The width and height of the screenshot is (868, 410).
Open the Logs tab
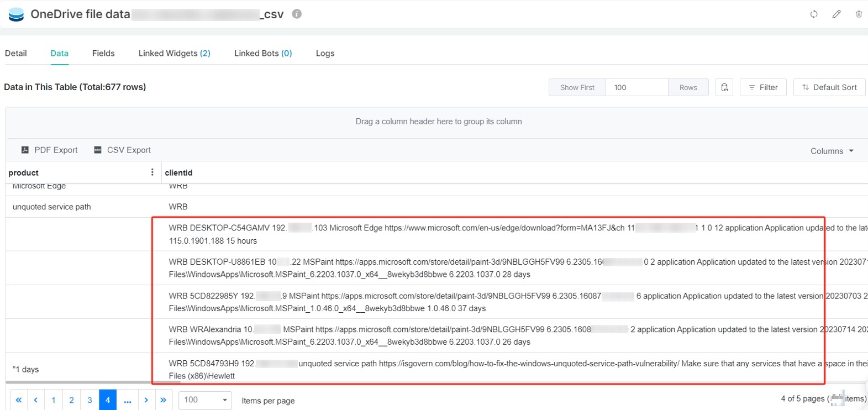pos(325,53)
